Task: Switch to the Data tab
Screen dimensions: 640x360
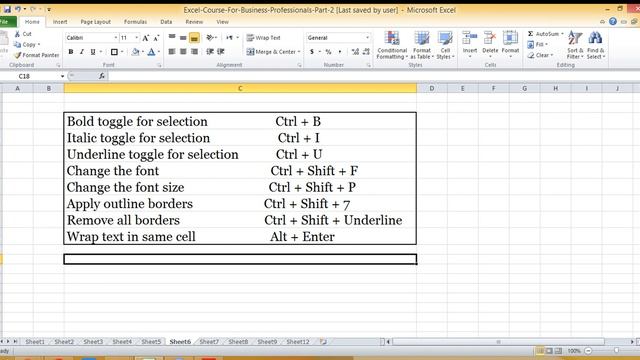Action: point(166,22)
